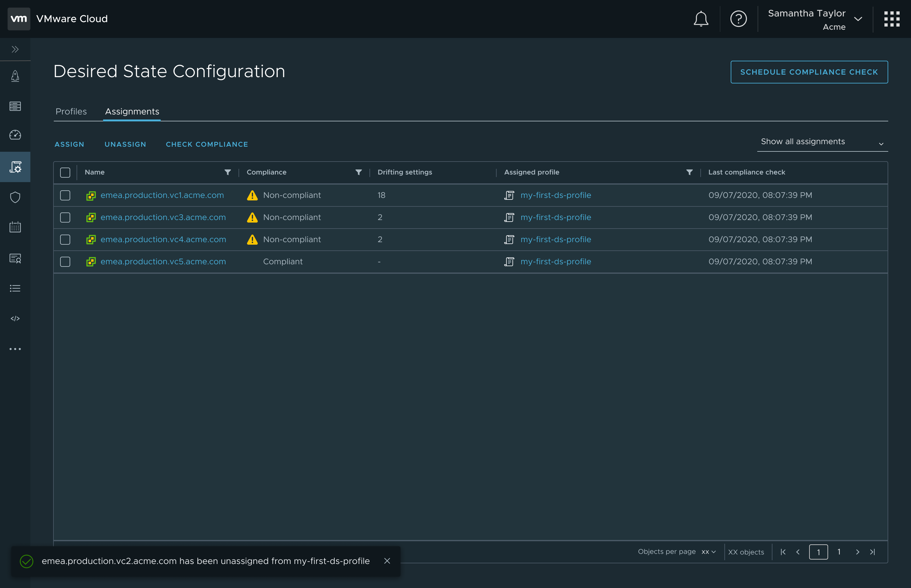Open the help question mark icon
Viewport: 911px width, 588px height.
pyautogui.click(x=738, y=19)
